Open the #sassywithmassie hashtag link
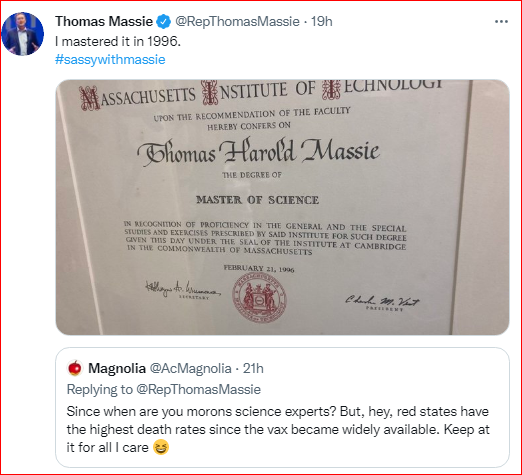 tap(110, 60)
